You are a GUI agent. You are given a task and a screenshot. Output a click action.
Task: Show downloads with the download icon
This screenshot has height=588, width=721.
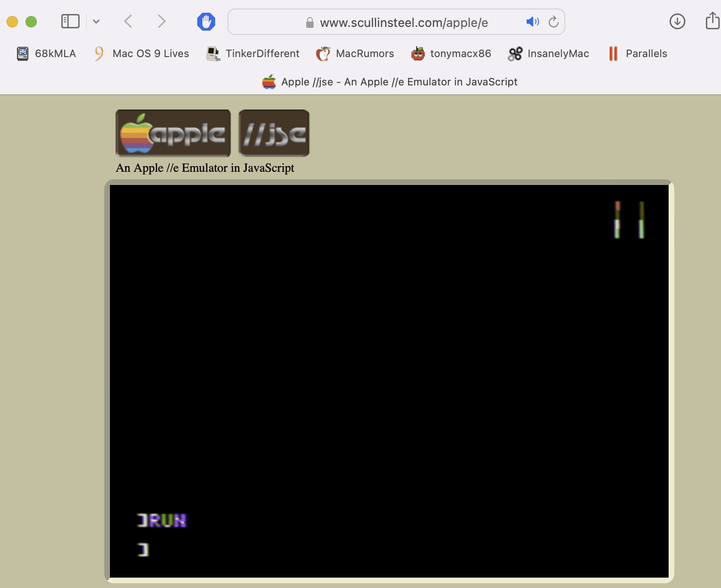click(x=677, y=21)
